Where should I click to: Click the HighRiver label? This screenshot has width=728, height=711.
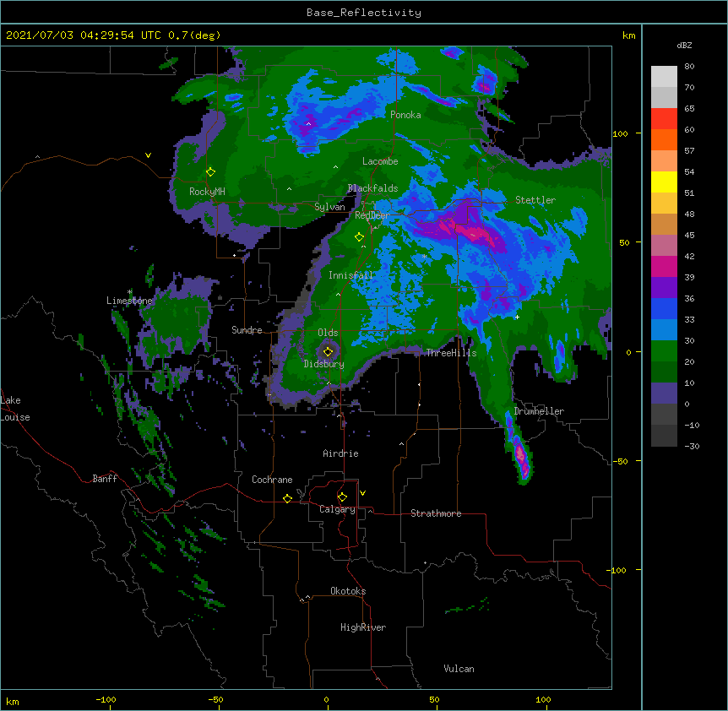coord(363,627)
